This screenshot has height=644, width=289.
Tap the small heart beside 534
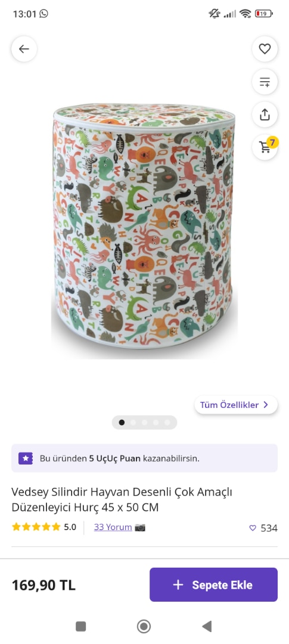[x=253, y=528]
